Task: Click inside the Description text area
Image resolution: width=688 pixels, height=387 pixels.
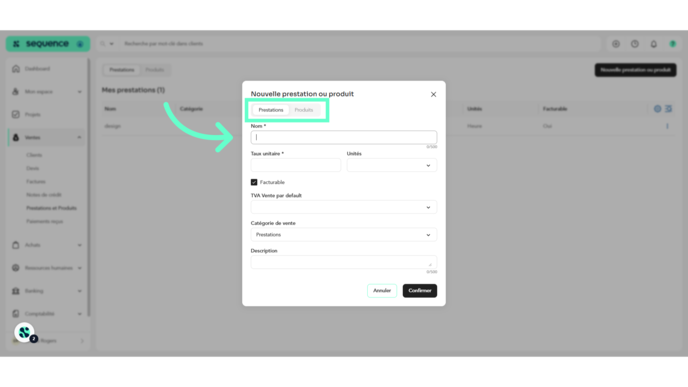Action: pos(344,262)
